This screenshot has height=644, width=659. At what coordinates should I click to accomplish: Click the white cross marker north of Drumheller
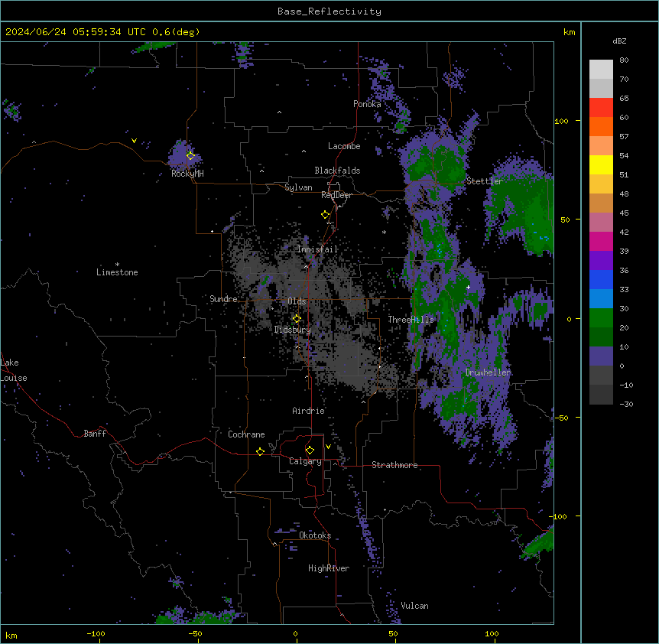pos(468,287)
